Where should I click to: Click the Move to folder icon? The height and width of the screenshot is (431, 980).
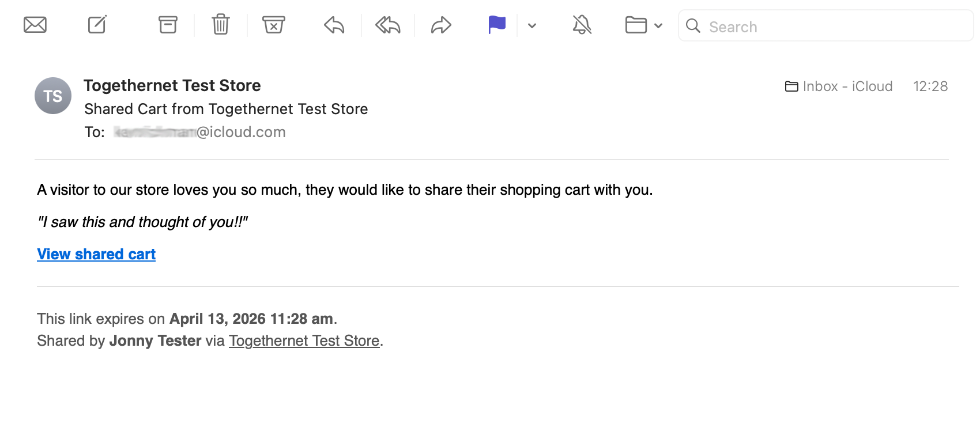click(636, 25)
